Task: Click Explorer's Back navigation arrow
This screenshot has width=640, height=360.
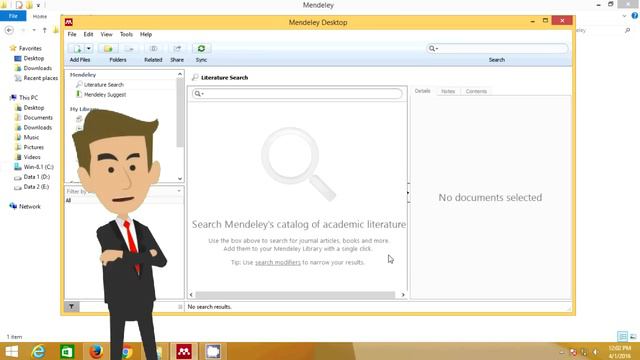Action: pyautogui.click(x=9, y=30)
